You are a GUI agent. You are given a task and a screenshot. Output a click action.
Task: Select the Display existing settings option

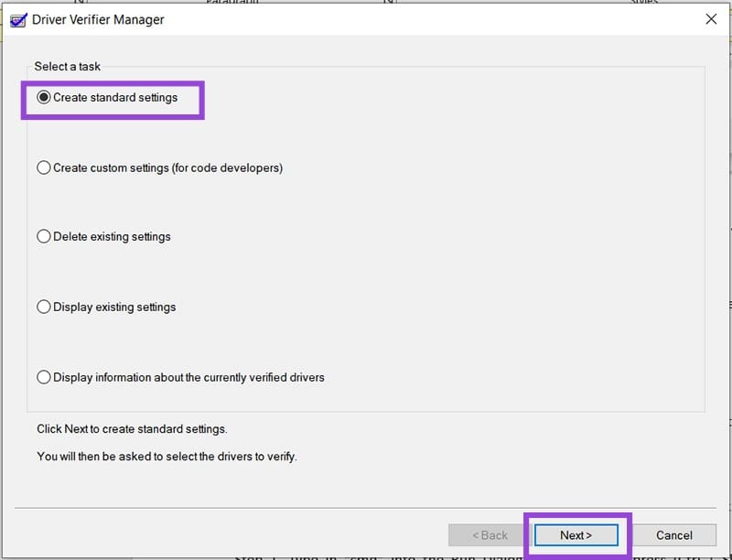43,307
